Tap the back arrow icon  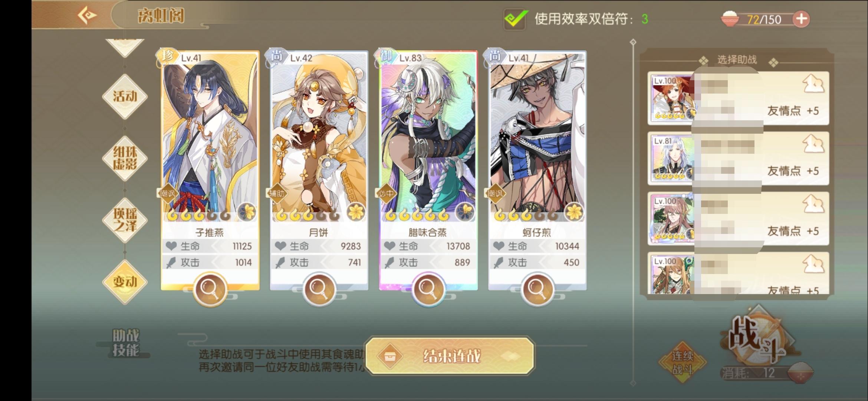(x=87, y=16)
